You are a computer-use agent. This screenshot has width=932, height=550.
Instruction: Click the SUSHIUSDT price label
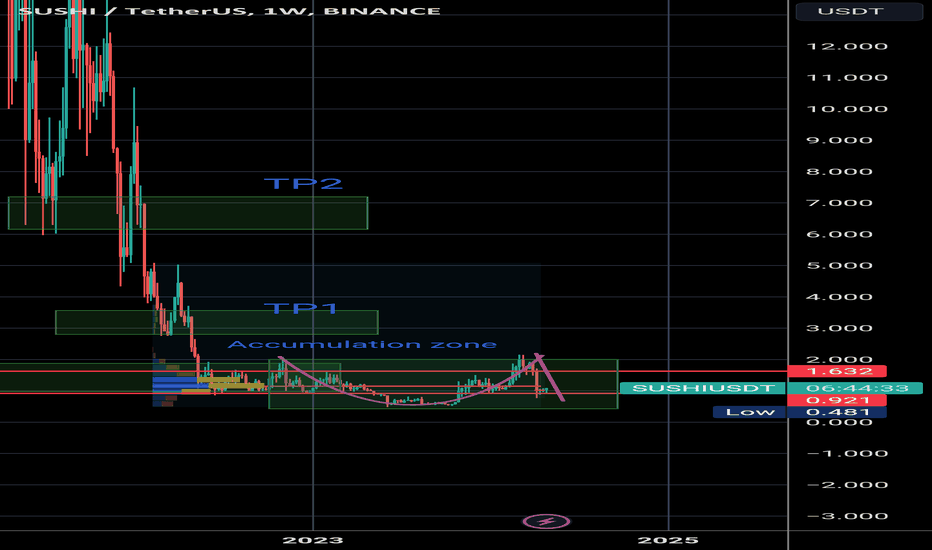(x=703, y=388)
